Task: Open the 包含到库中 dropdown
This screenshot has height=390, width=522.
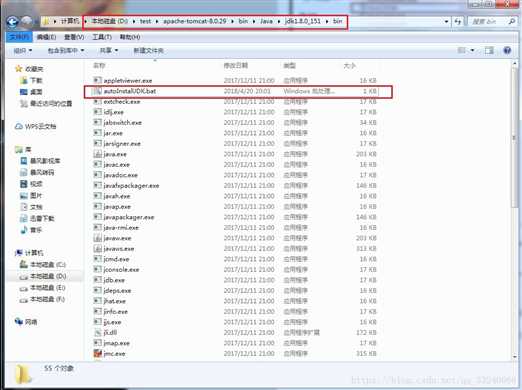Action: tap(66, 51)
